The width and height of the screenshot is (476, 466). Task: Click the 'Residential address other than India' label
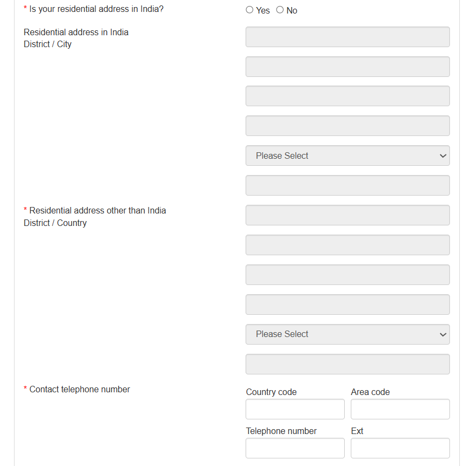(x=98, y=211)
